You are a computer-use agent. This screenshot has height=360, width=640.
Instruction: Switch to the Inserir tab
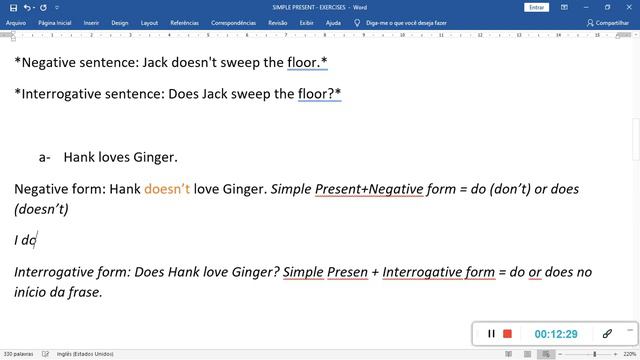91,23
